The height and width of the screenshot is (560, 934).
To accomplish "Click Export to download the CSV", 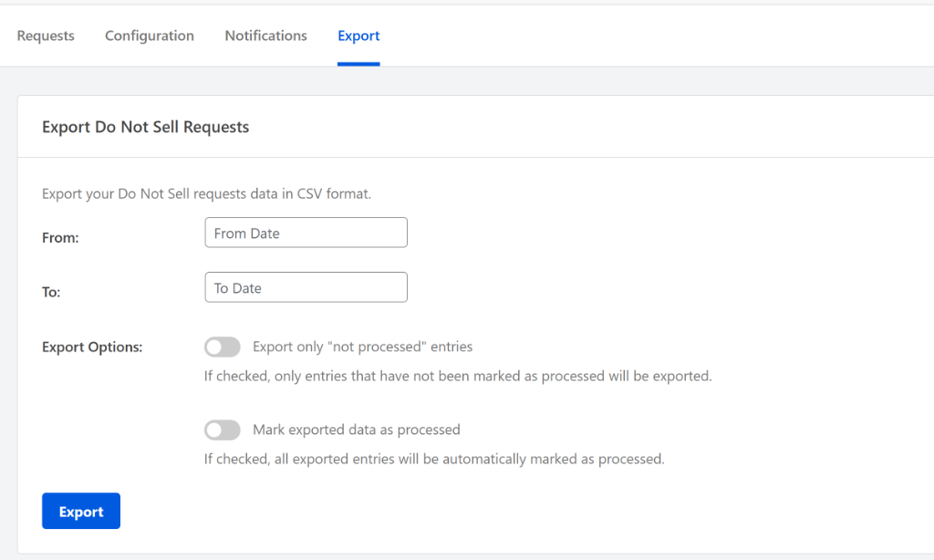I will pos(80,511).
